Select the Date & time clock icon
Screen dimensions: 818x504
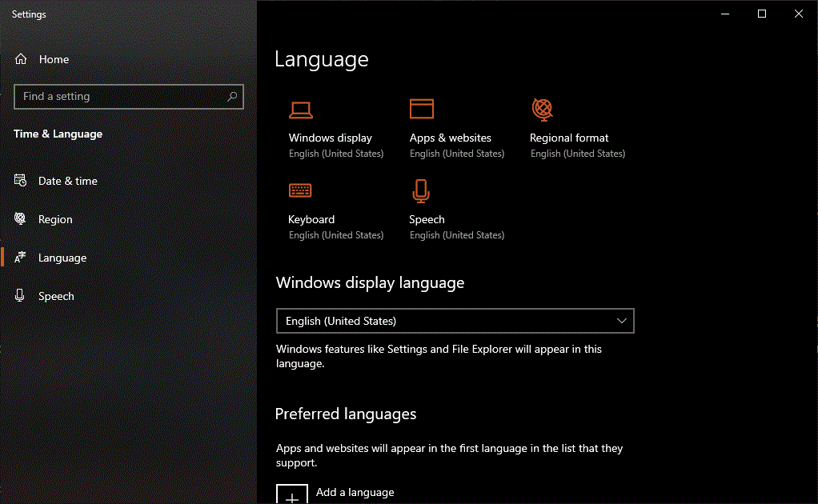tap(18, 180)
